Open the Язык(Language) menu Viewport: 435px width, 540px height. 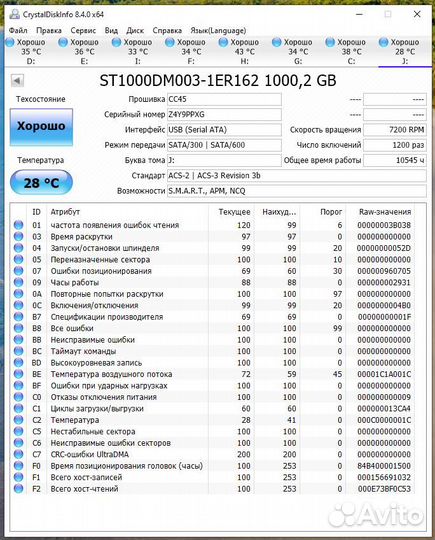[x=218, y=30]
